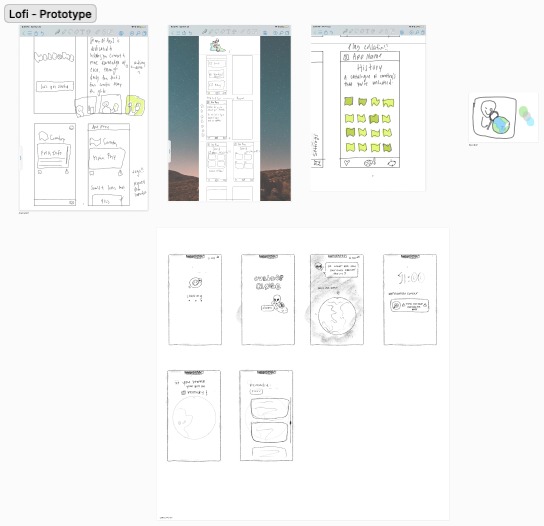Viewport: 544px width, 526px height.
Task: Click the wireframe with stacked map cards
Action: (266, 416)
